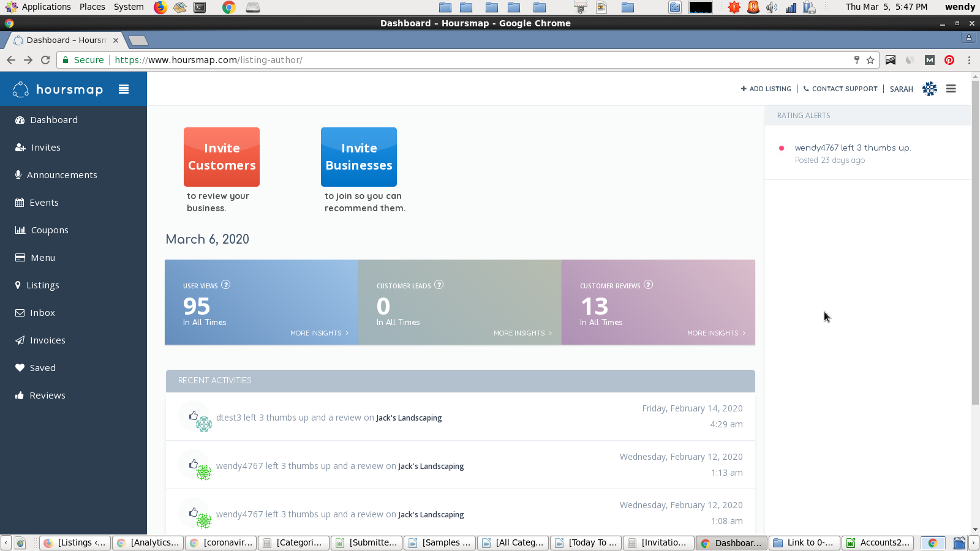Image resolution: width=980 pixels, height=551 pixels.
Task: Click the Customer Leads help question icon
Action: [x=439, y=285]
